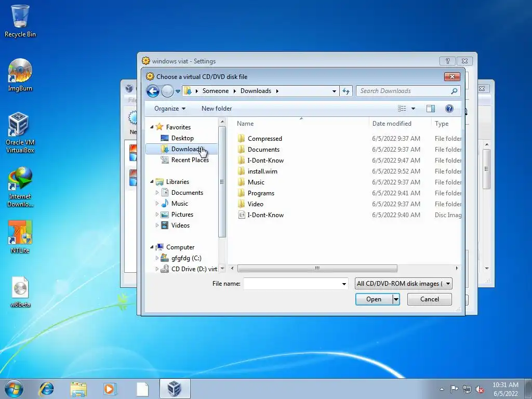Click the Open button
The image size is (532, 399).
tap(374, 299)
